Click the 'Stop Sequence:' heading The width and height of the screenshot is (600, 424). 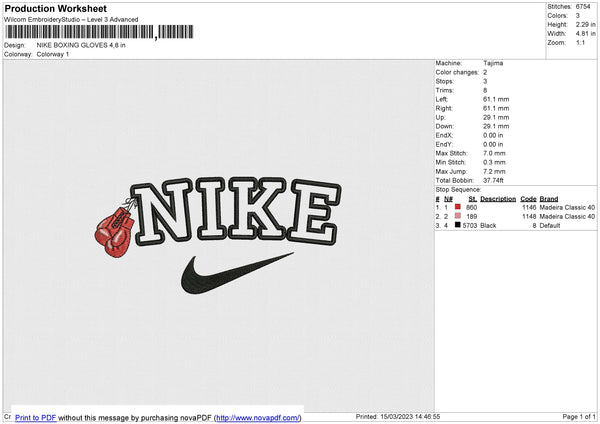click(x=458, y=189)
